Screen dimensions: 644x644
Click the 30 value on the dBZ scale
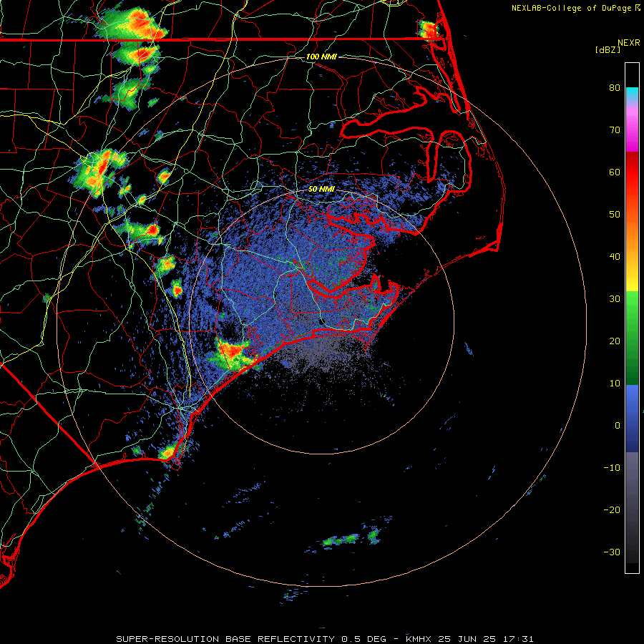(x=615, y=298)
